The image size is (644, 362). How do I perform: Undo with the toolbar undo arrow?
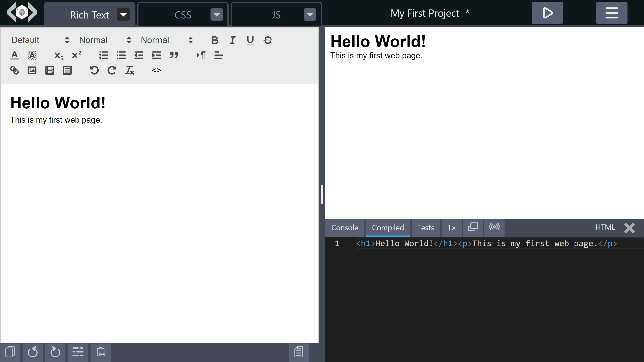point(94,70)
